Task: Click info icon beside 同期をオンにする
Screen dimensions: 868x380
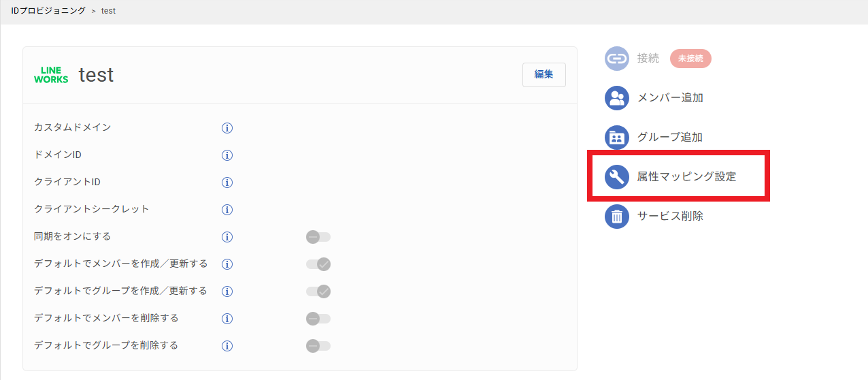Action: (227, 237)
